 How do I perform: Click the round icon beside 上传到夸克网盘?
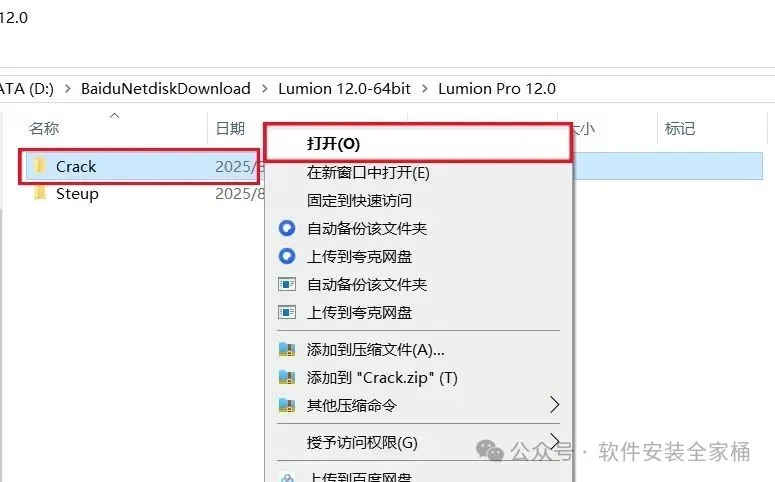pyautogui.click(x=287, y=256)
